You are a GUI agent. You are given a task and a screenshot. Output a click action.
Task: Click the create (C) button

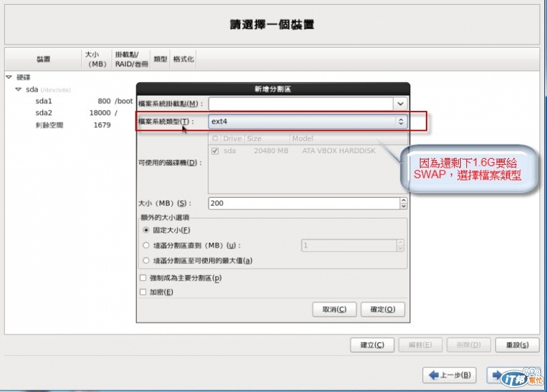point(372,345)
